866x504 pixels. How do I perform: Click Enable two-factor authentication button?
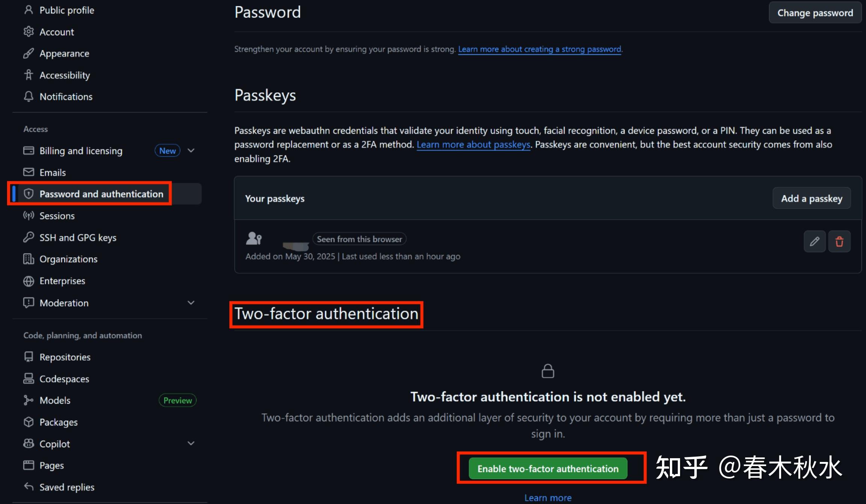[x=548, y=469]
